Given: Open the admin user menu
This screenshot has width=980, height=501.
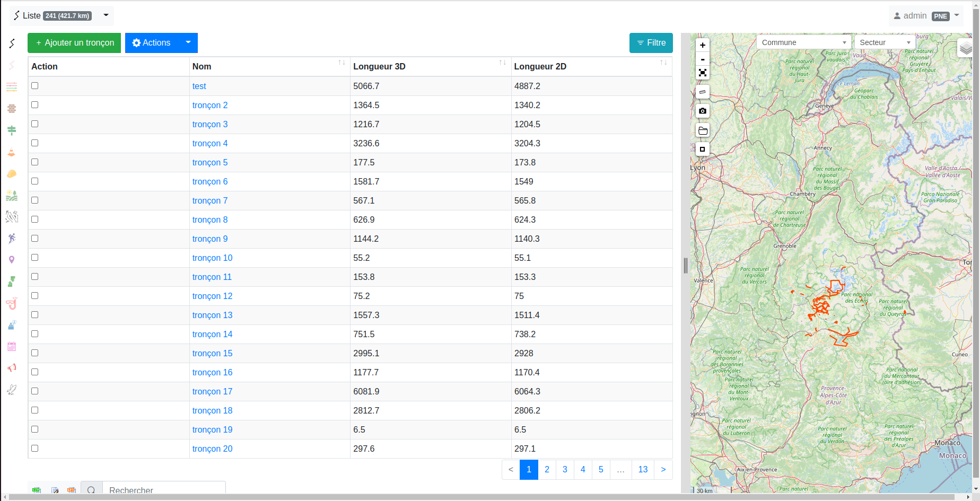Looking at the screenshot, I should click(x=926, y=16).
